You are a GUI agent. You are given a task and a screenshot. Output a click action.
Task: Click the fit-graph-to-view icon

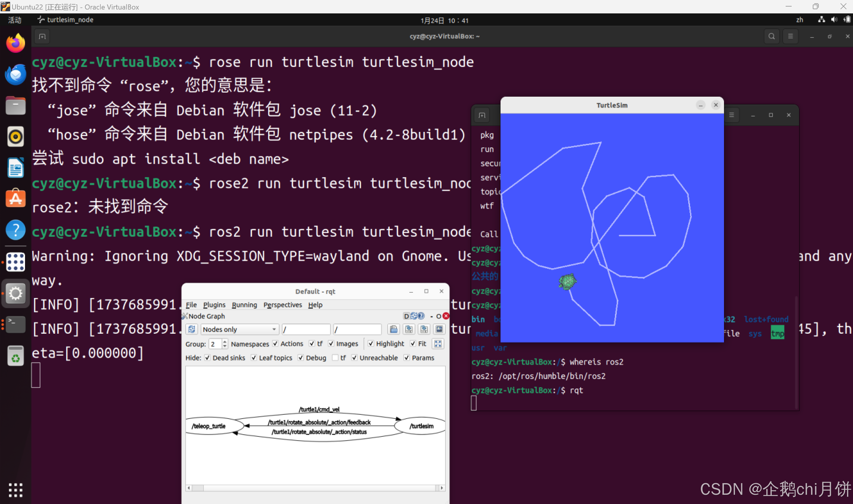click(438, 344)
